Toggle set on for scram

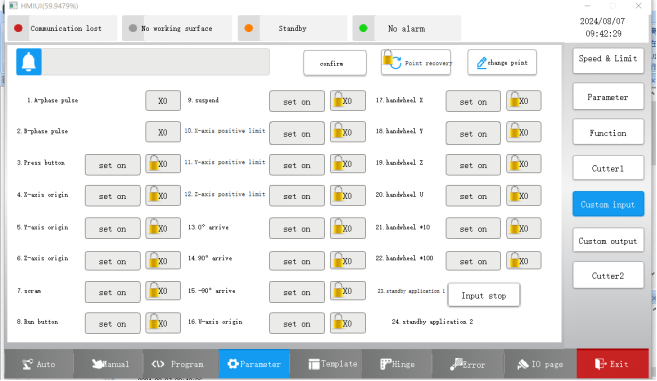(113, 292)
